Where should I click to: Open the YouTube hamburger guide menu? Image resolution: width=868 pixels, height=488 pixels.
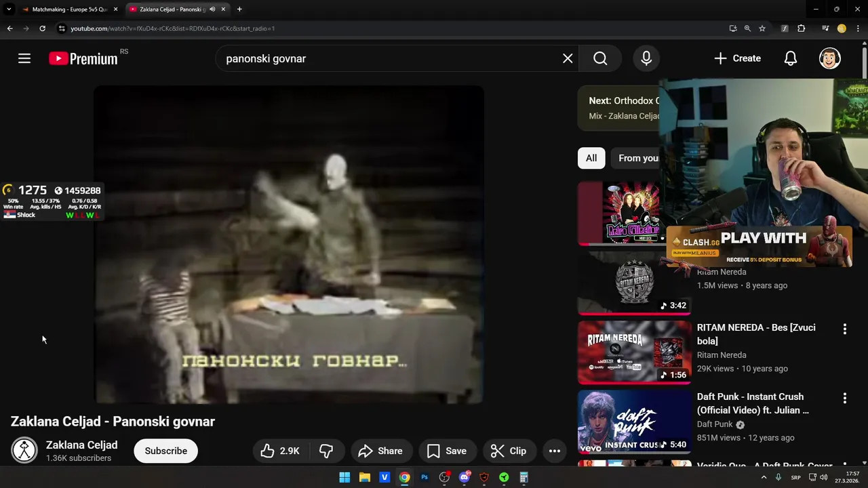[x=24, y=58]
